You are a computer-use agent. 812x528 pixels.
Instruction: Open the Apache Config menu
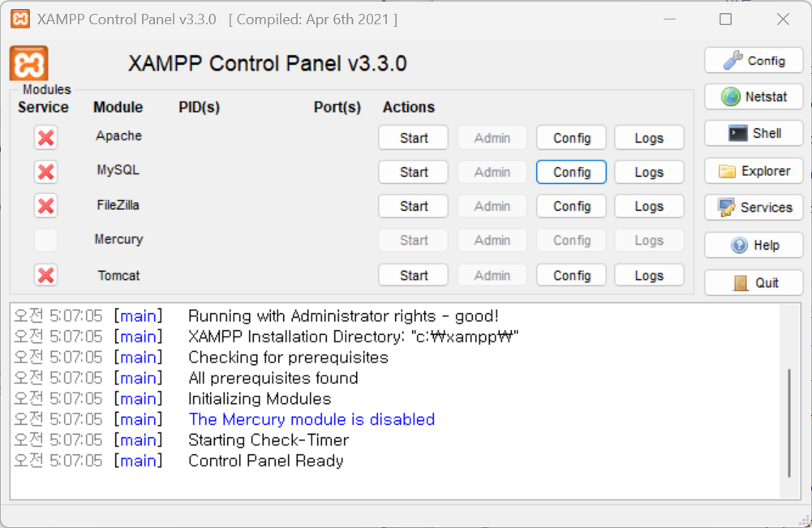click(x=572, y=138)
